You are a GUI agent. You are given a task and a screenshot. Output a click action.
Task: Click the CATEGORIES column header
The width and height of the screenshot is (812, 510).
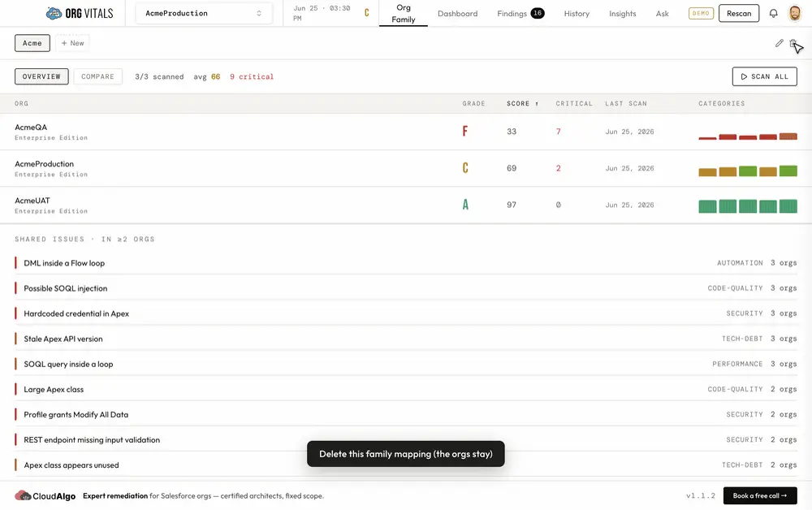tap(721, 104)
